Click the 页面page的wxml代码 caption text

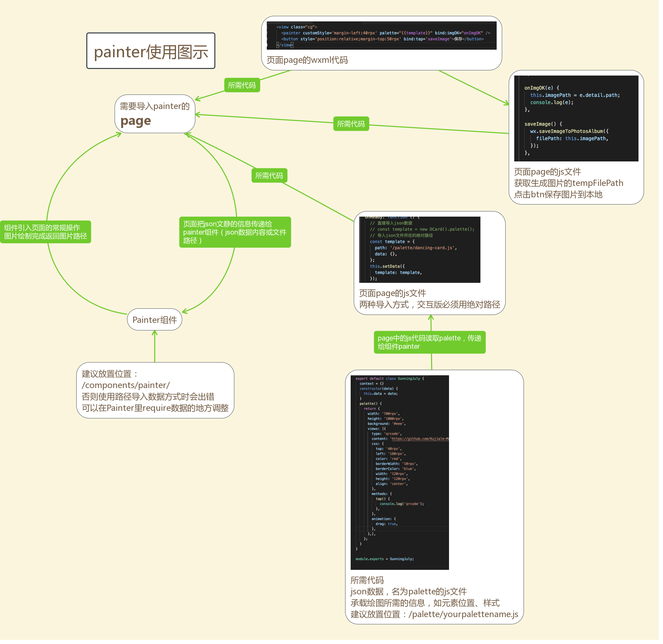point(307,60)
